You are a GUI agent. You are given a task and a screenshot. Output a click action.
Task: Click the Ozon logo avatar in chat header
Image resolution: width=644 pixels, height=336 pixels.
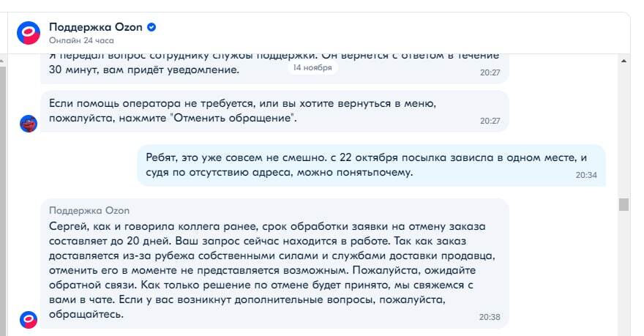(29, 33)
